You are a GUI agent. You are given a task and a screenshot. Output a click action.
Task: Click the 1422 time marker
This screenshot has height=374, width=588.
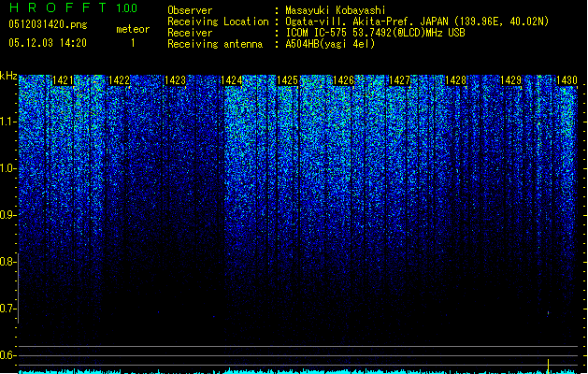coord(119,80)
